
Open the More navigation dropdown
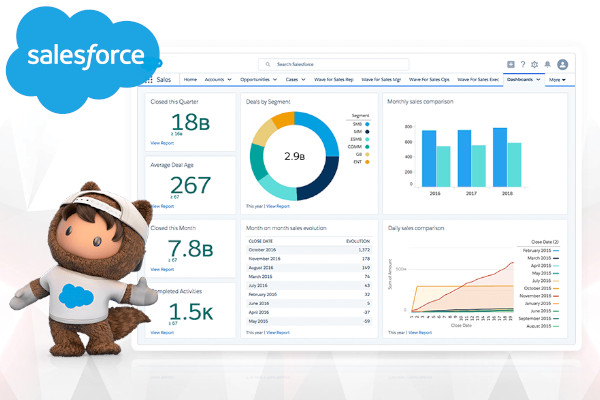pyautogui.click(x=557, y=80)
